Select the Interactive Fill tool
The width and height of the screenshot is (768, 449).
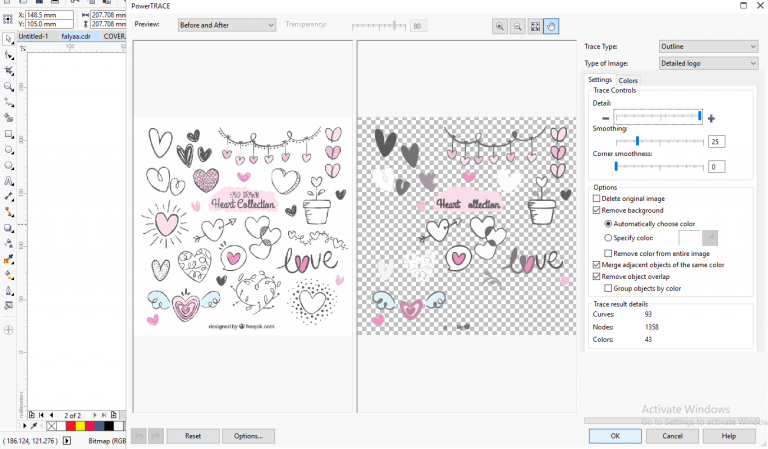[8, 275]
